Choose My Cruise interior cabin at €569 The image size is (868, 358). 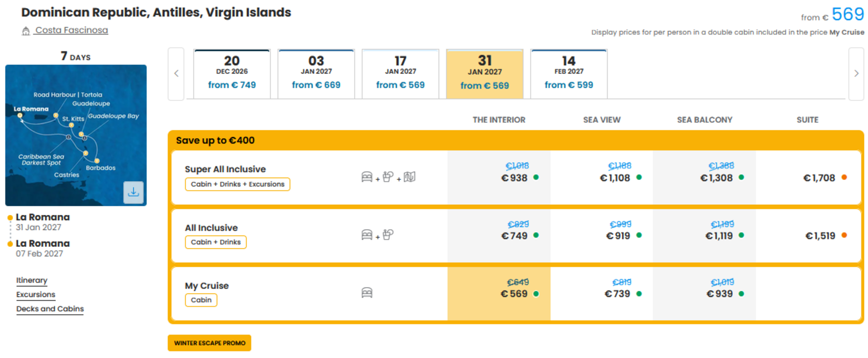(499, 294)
